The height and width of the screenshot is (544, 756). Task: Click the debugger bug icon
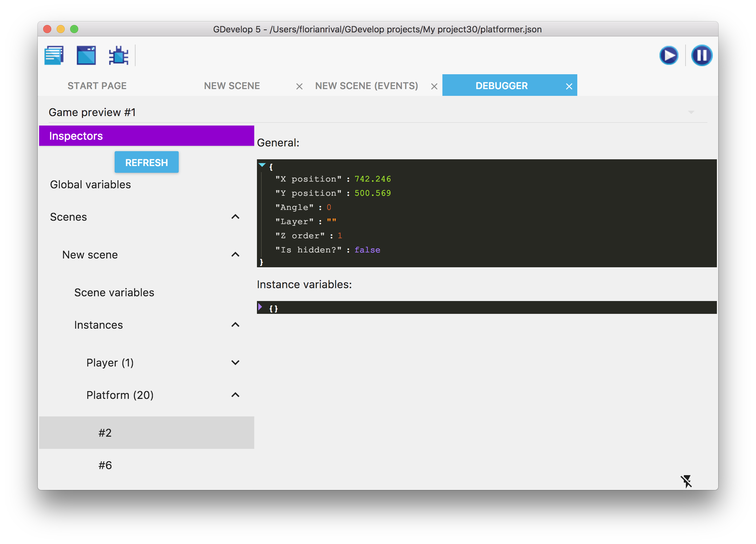pos(118,55)
